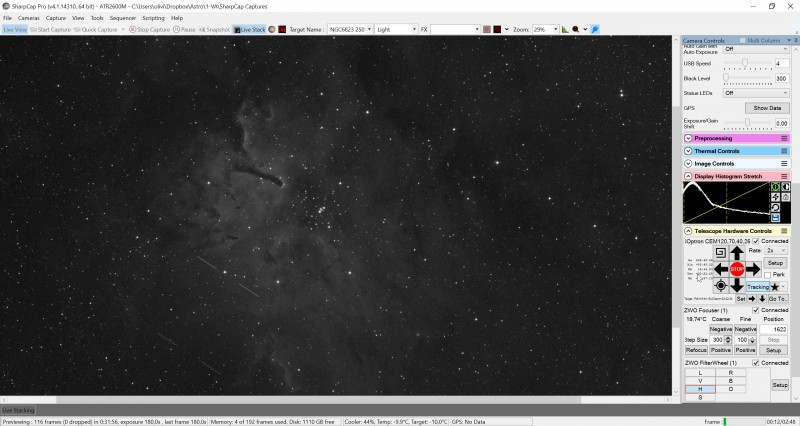
Task: Click the Fine Positive focuser button
Action: (x=745, y=350)
